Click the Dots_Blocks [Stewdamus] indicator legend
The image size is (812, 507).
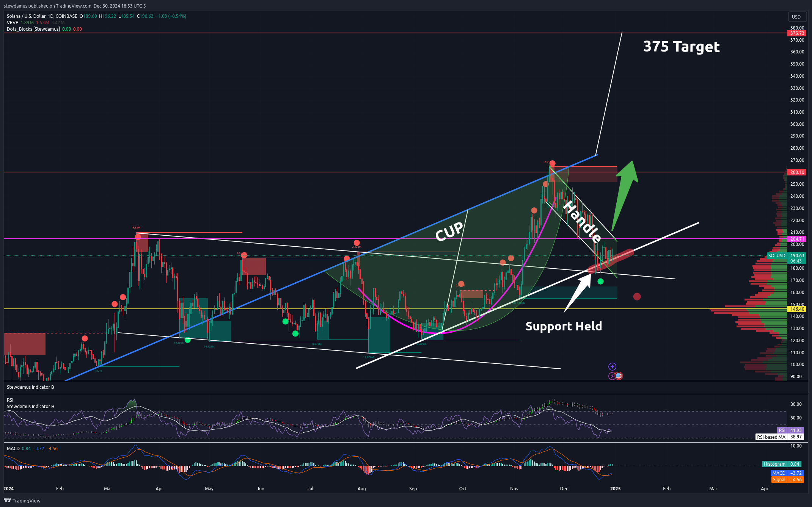(x=33, y=29)
